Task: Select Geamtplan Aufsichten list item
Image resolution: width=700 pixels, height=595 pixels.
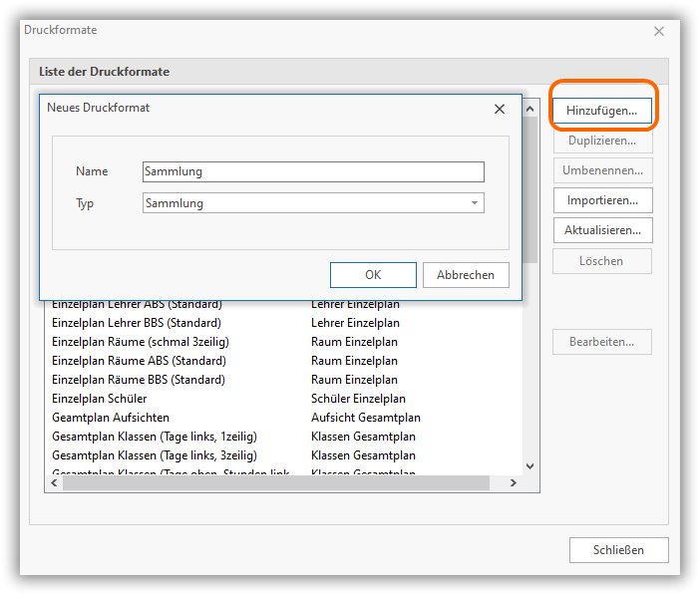Action: point(111,418)
